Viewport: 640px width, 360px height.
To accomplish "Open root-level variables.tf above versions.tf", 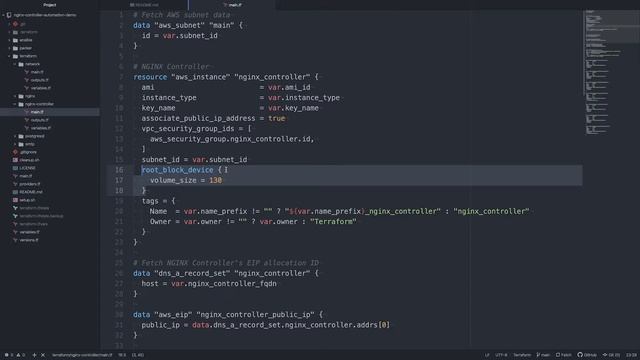I will [x=29, y=232].
